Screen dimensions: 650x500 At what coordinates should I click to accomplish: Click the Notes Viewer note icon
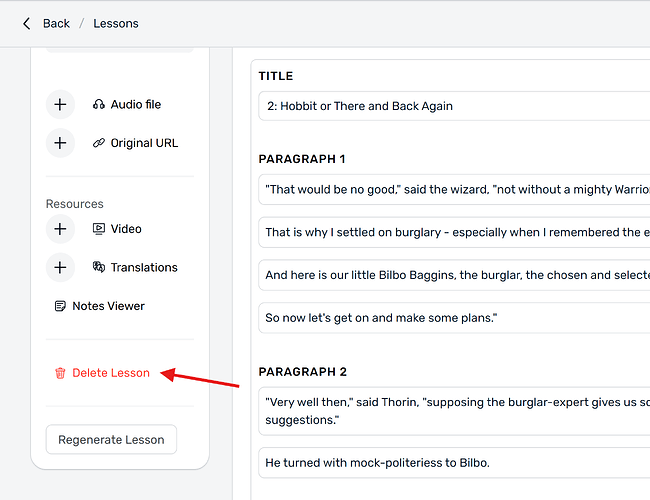(60, 306)
